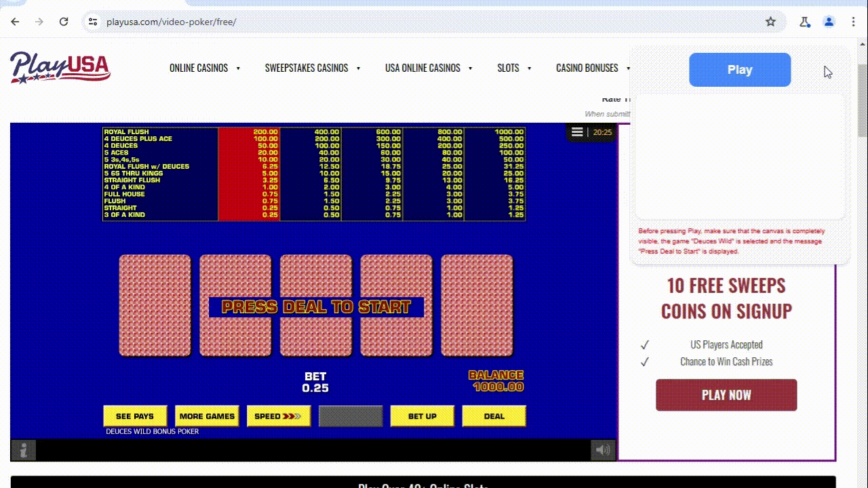Screen dimensions: 868x488
Task: Click the game clock reading 20:25
Action: pyautogui.click(x=602, y=132)
